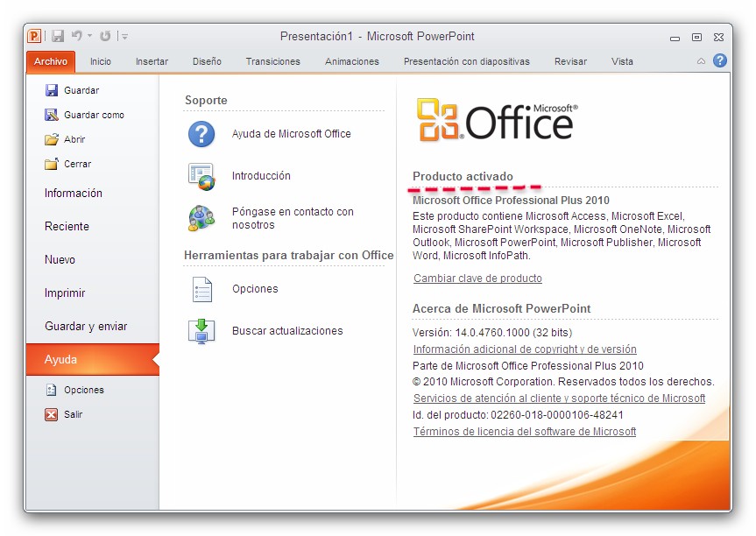Click the Cerrar folder icon

tap(52, 164)
